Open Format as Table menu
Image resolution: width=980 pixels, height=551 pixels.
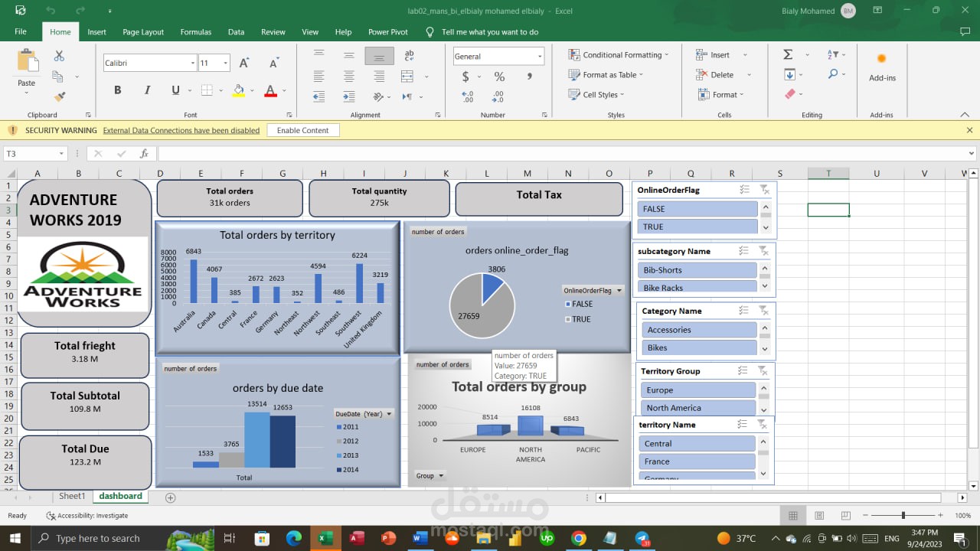pyautogui.click(x=606, y=75)
